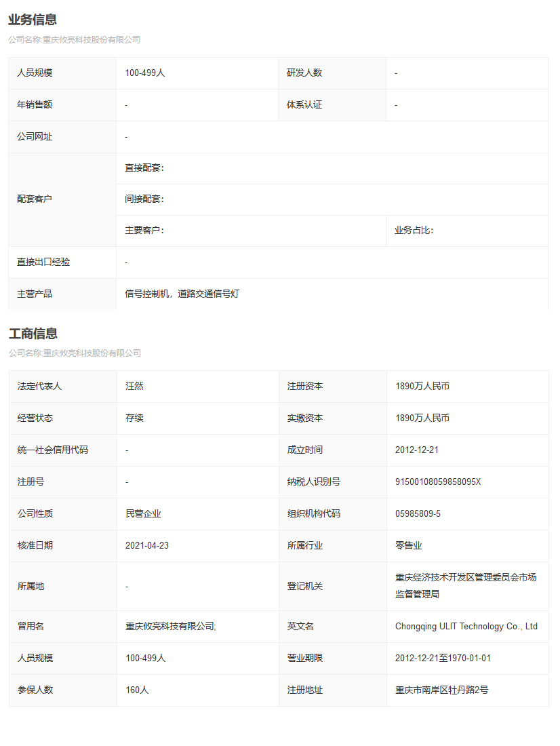The height and width of the screenshot is (746, 560).
Task: Click the 组织机构代码 label
Action: point(314,514)
